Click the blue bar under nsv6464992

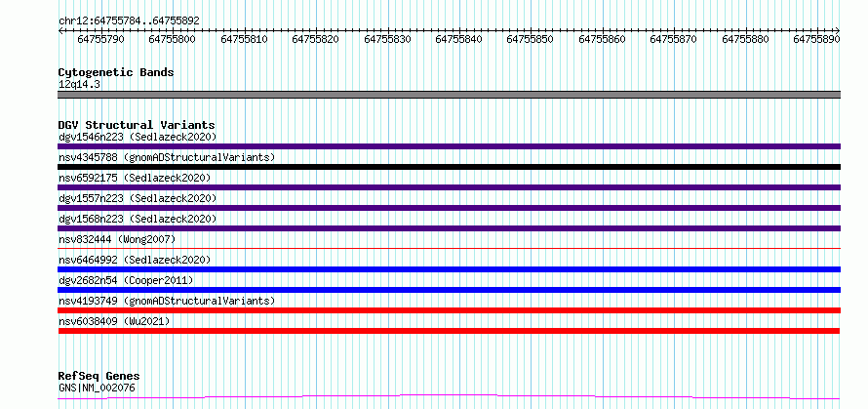(450, 269)
